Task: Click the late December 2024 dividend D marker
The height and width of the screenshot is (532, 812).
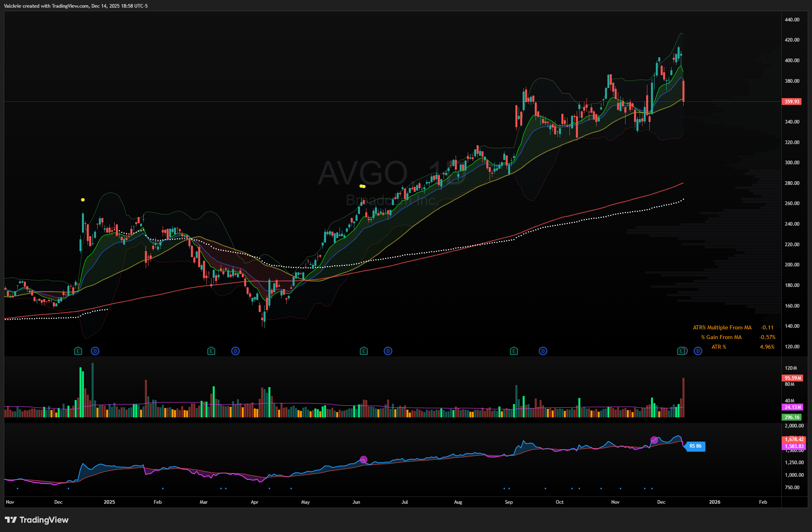Action: [95, 351]
